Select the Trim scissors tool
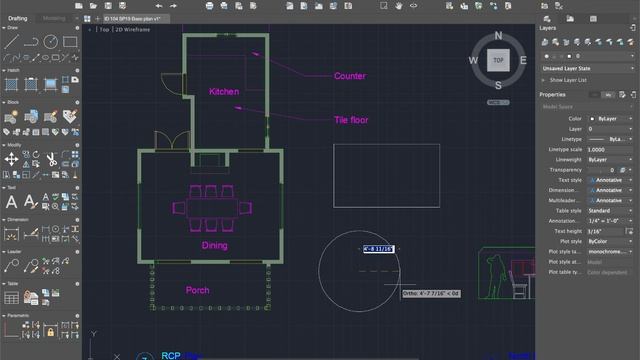 [51, 159]
